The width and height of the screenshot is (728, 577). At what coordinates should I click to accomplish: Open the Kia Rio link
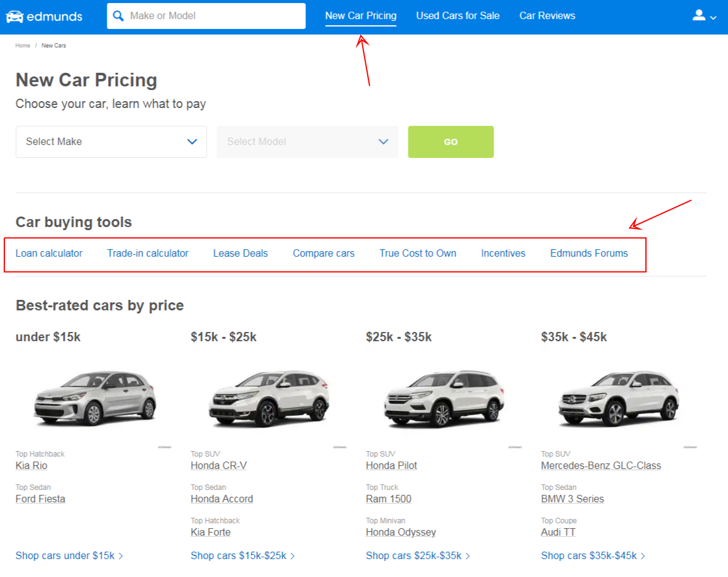pyautogui.click(x=31, y=465)
